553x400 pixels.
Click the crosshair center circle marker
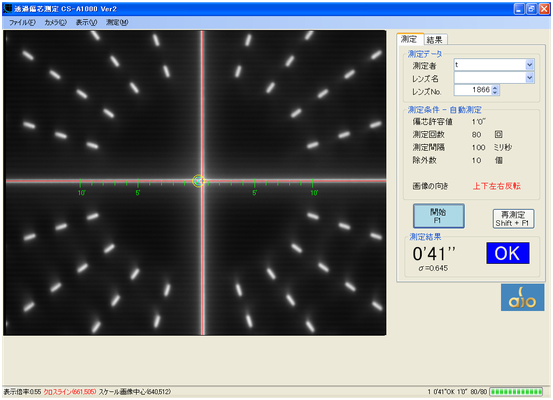[199, 181]
